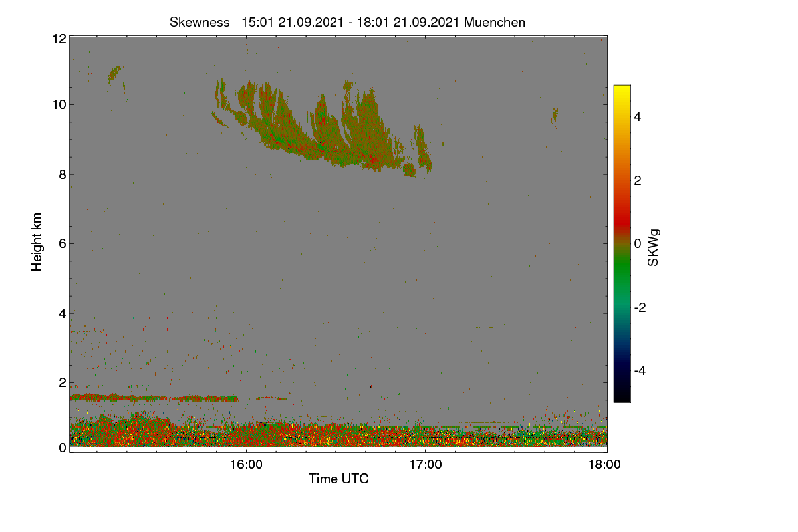The width and height of the screenshot is (798, 532).
Task: Click the height axis tick label 0
Action: (63, 448)
